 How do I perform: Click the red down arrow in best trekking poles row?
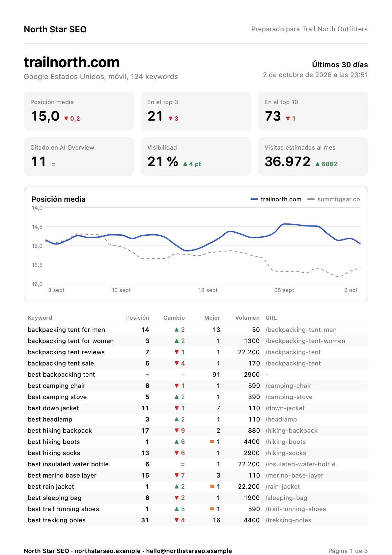pyautogui.click(x=177, y=520)
